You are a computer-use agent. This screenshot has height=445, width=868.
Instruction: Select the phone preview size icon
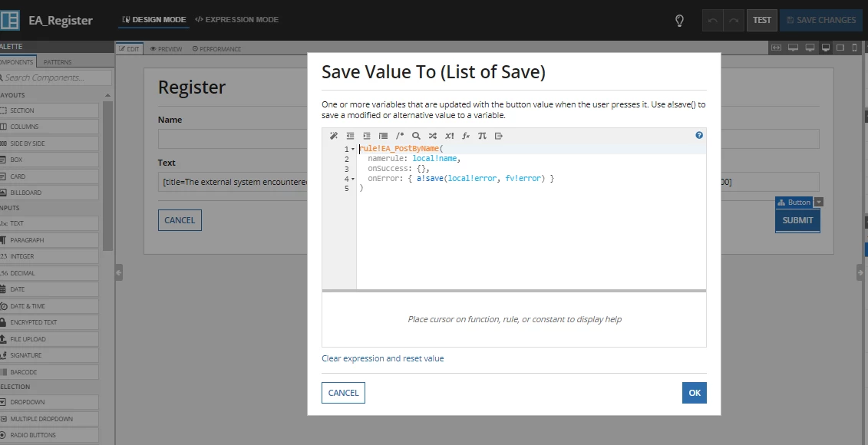point(855,48)
